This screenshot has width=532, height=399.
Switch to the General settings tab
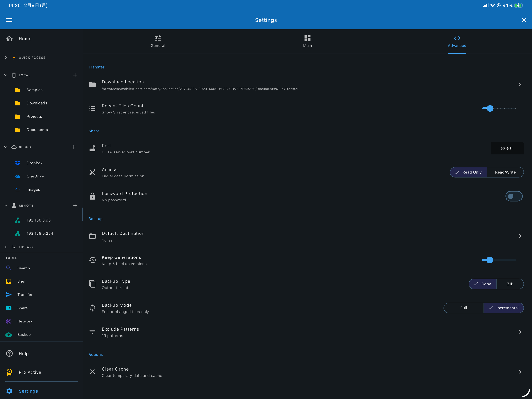(x=158, y=41)
